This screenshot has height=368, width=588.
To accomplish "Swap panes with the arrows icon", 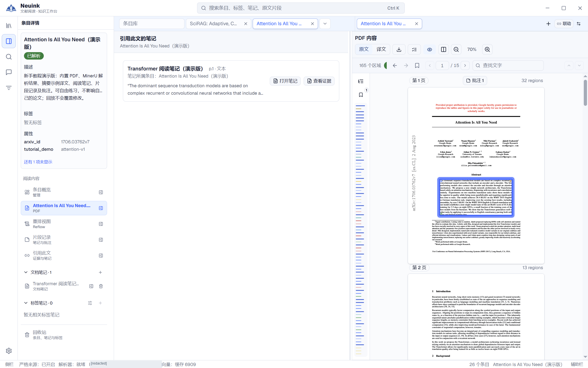I will [579, 24].
